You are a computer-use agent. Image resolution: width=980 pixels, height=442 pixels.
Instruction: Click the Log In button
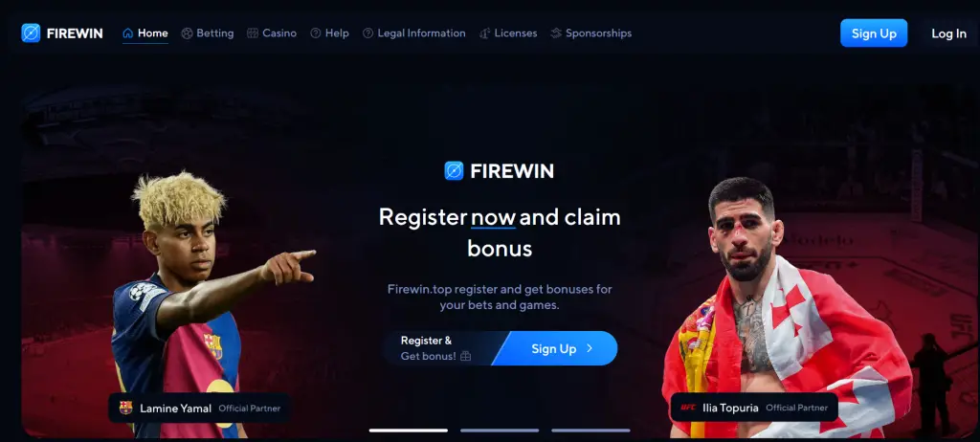coord(948,33)
